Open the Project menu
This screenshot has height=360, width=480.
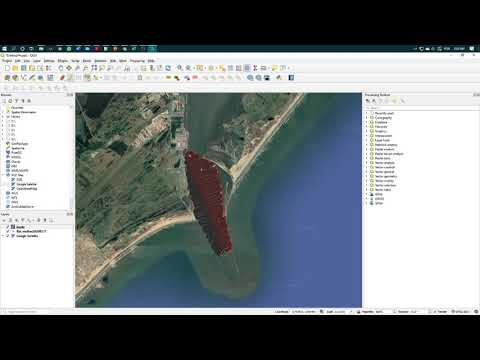7,61
